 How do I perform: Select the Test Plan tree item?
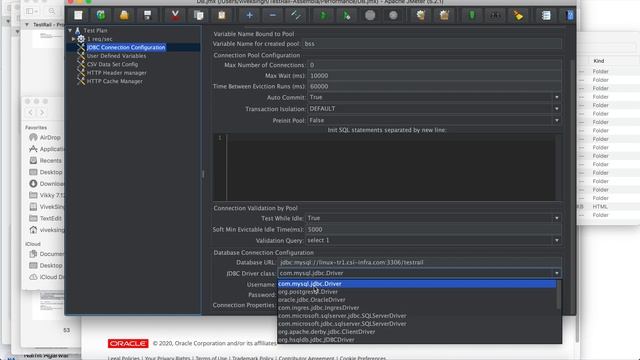pyautogui.click(x=96, y=31)
